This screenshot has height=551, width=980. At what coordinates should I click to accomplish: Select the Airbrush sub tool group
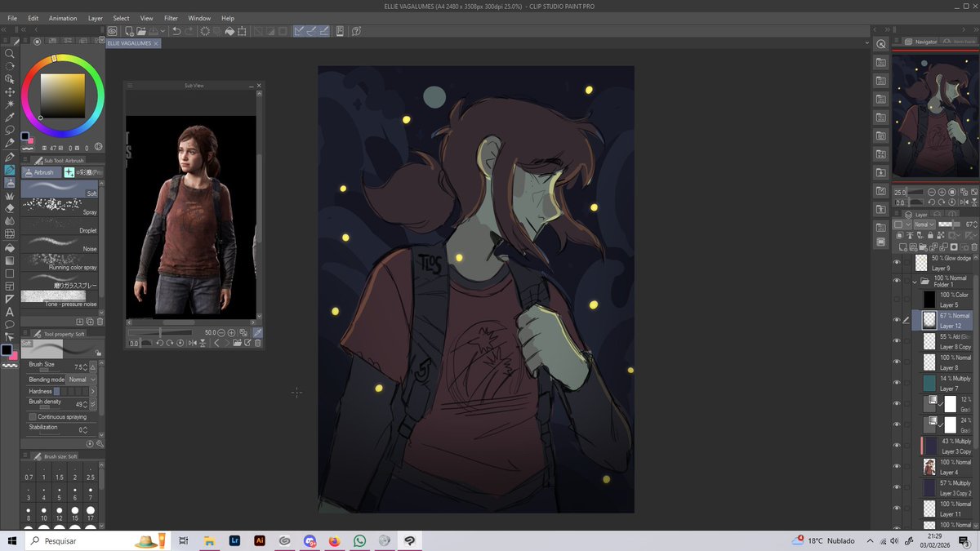[x=40, y=172]
